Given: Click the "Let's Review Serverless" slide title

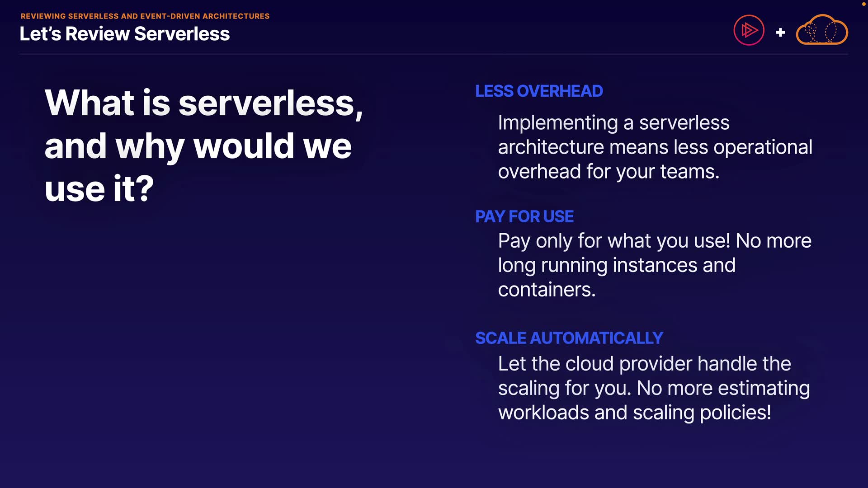Looking at the screenshot, I should coord(125,34).
